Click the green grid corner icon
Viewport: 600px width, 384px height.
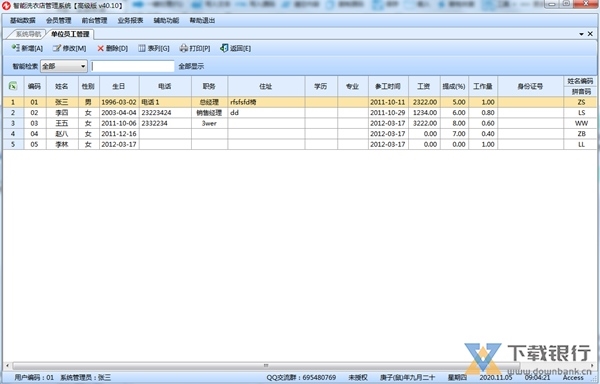tap(13, 86)
